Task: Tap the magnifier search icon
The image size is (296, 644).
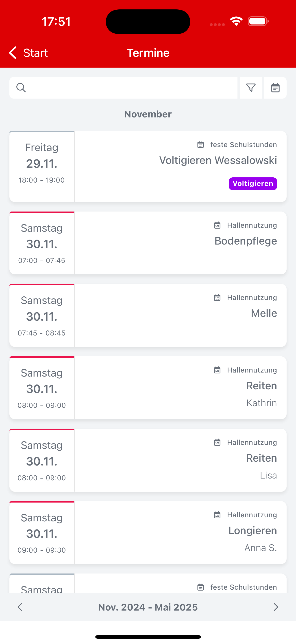Action: [21, 88]
